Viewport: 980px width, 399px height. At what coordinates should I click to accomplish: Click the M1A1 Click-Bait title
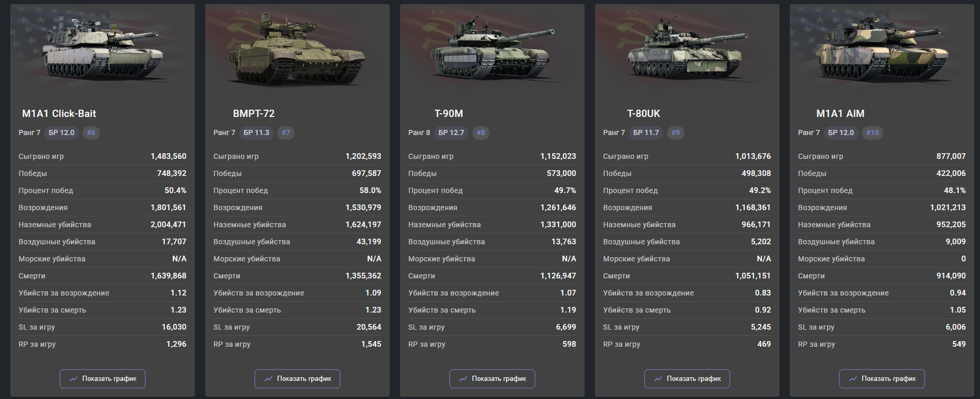point(59,113)
